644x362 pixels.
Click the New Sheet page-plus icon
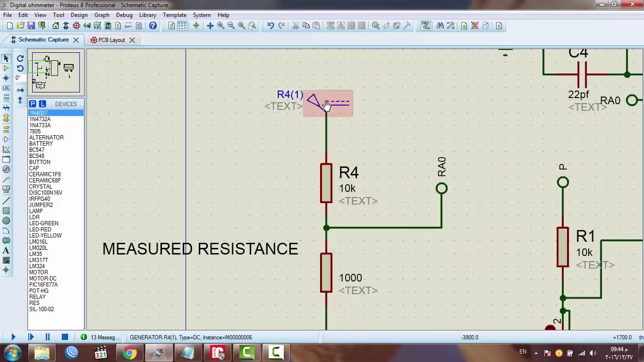pyautogui.click(x=464, y=26)
